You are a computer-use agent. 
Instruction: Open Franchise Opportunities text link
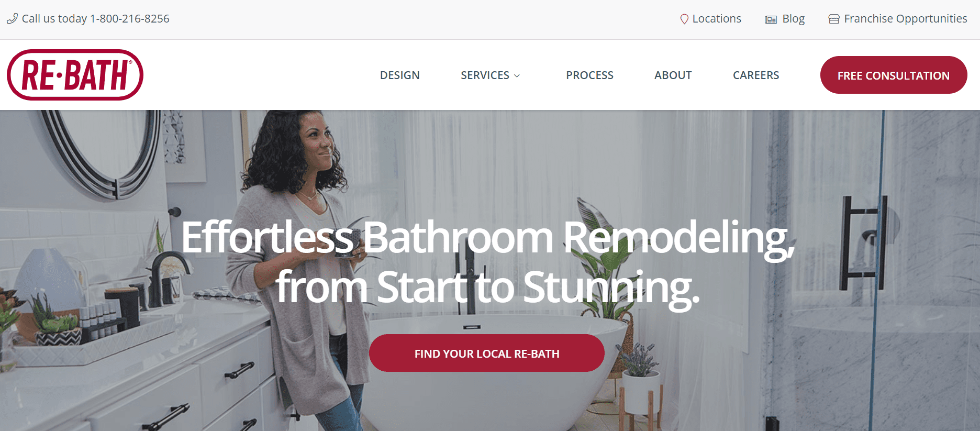tap(906, 19)
